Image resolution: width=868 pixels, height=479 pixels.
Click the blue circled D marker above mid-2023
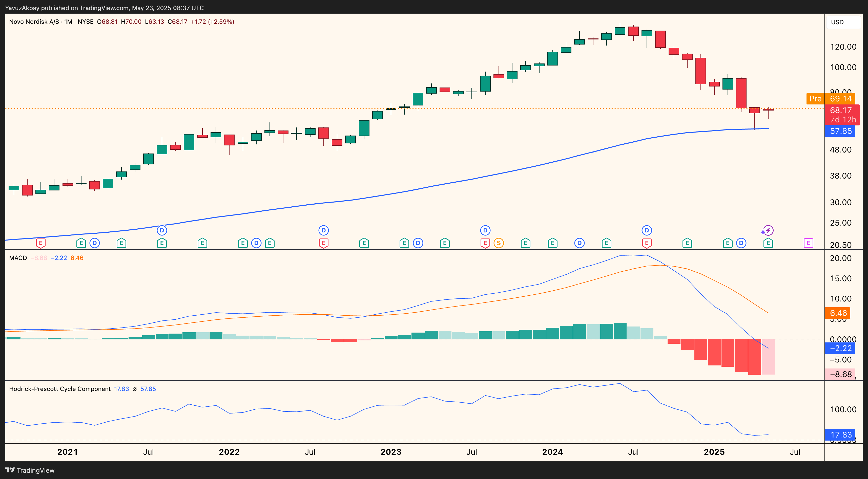click(485, 230)
